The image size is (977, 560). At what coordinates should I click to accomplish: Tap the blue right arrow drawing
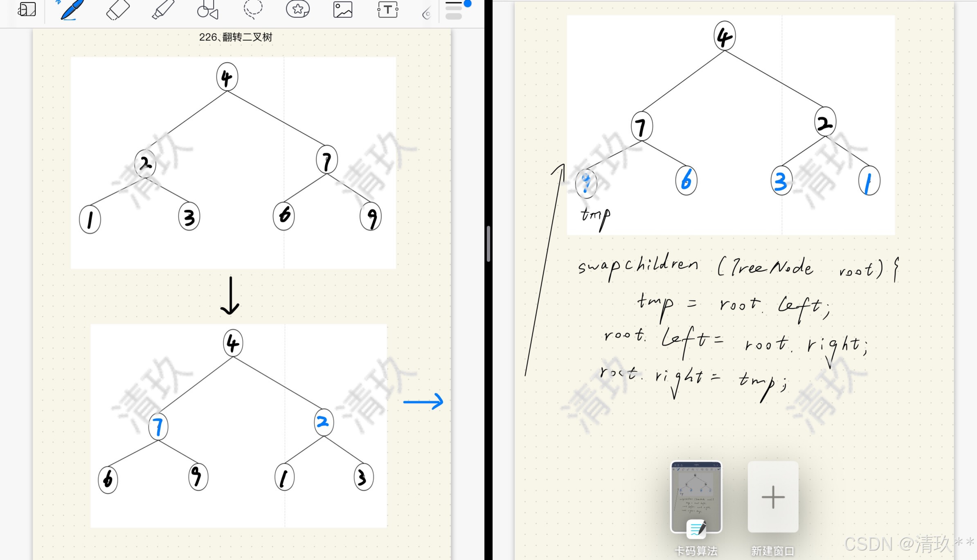point(423,402)
